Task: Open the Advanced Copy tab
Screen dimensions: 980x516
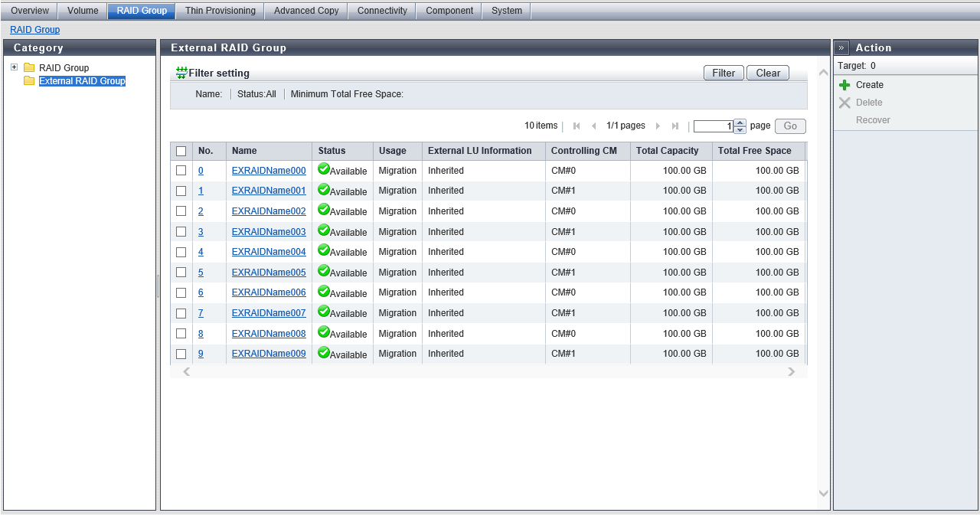Action: (305, 11)
